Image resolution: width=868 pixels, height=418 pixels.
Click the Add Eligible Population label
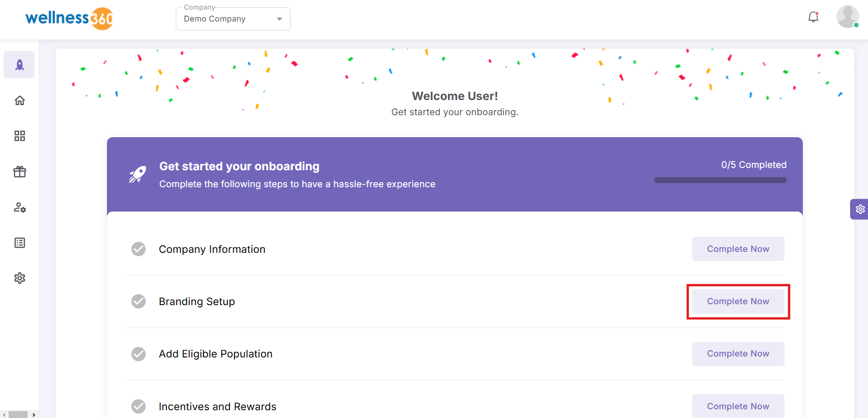(x=216, y=354)
